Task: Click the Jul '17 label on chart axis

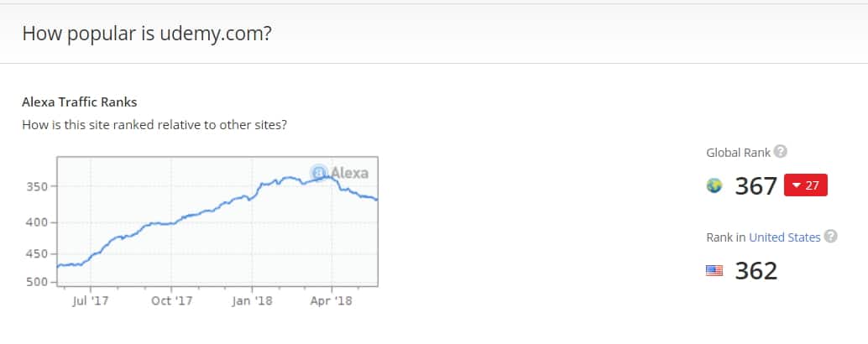Action: pyautogui.click(x=90, y=301)
